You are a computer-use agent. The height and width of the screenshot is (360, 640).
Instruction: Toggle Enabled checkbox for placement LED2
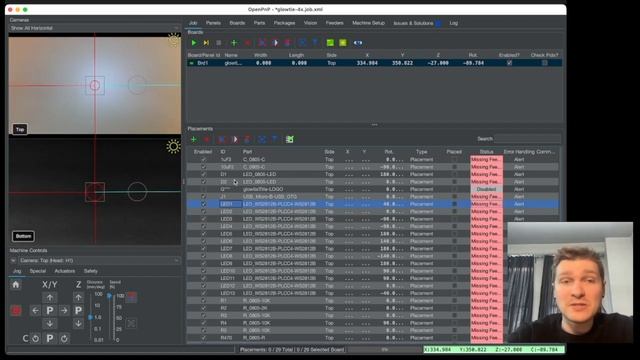[203, 211]
